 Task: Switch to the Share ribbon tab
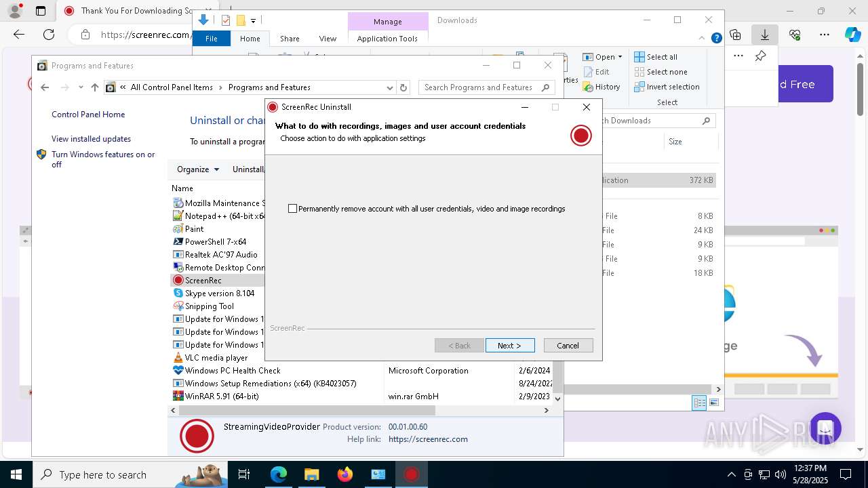click(x=290, y=39)
